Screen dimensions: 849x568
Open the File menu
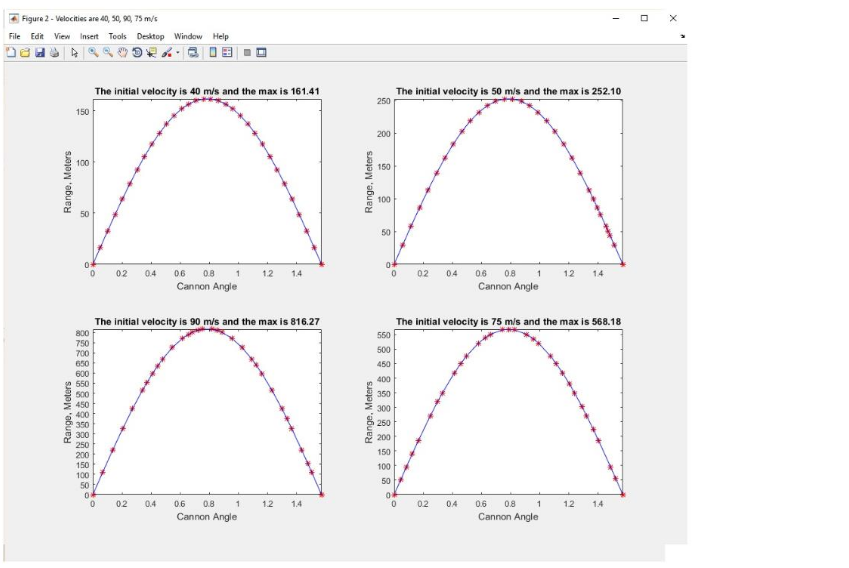point(15,36)
